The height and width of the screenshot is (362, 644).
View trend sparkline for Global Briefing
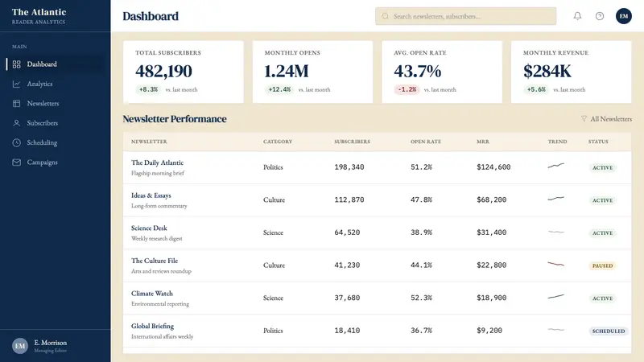(x=555, y=329)
